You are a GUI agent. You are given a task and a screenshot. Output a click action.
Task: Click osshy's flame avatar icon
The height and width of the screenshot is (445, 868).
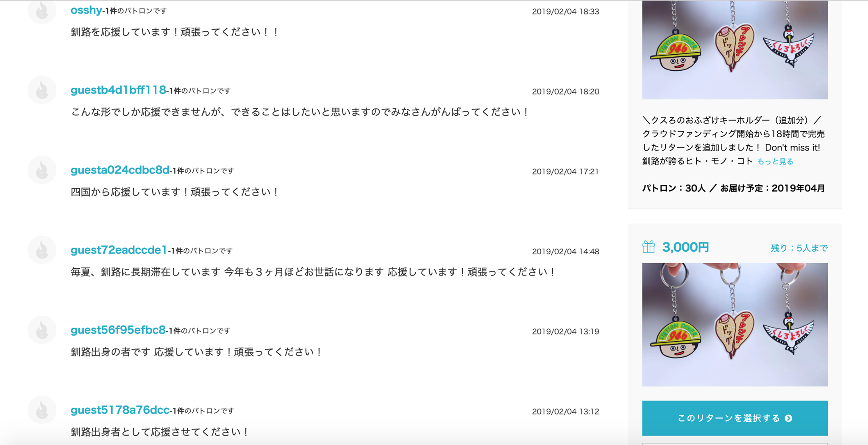pyautogui.click(x=42, y=11)
